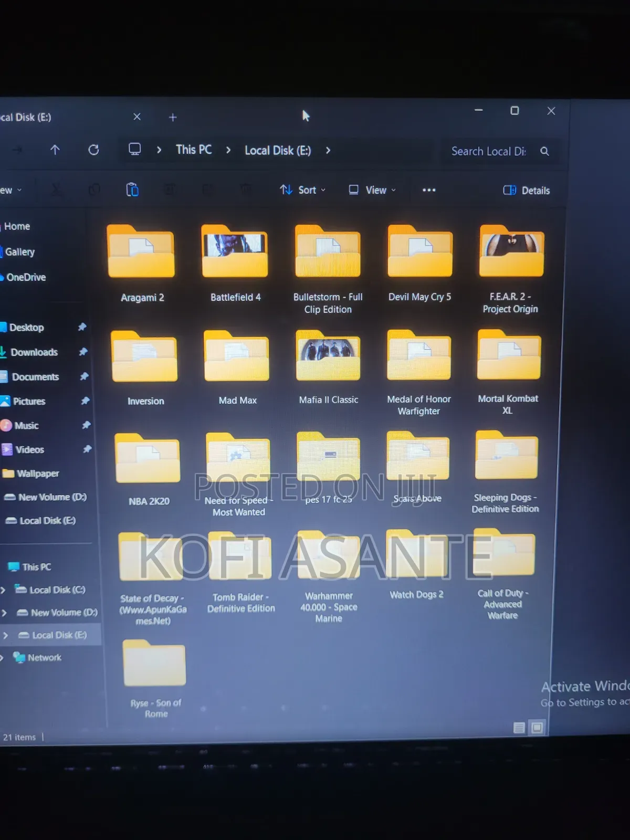This screenshot has width=630, height=840.
Task: Click This PC breadcrumb
Action: tap(194, 150)
